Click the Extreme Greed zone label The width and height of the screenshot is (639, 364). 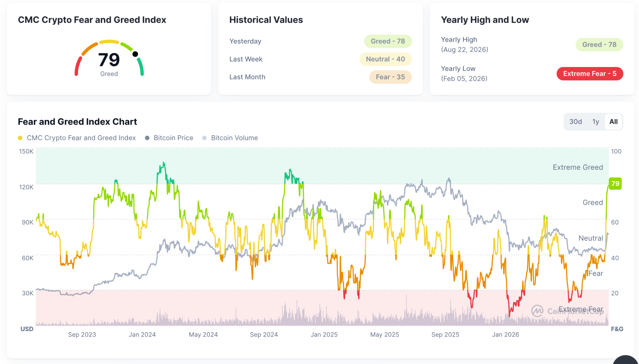click(x=578, y=167)
